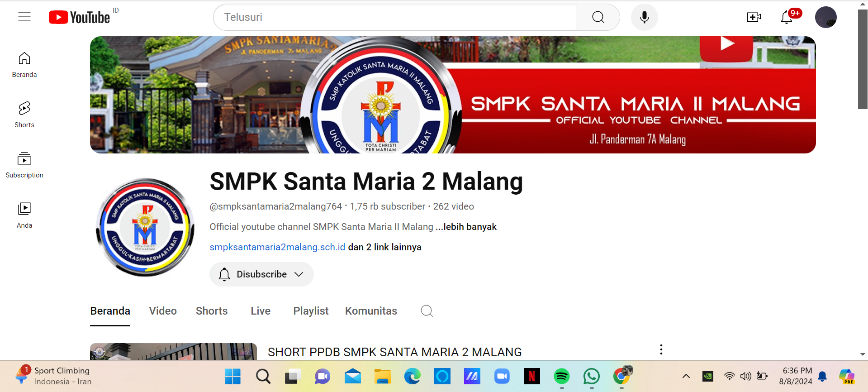Click the @smpksantamaria2malang764 handle
The height and width of the screenshot is (392, 868).
coord(275,206)
